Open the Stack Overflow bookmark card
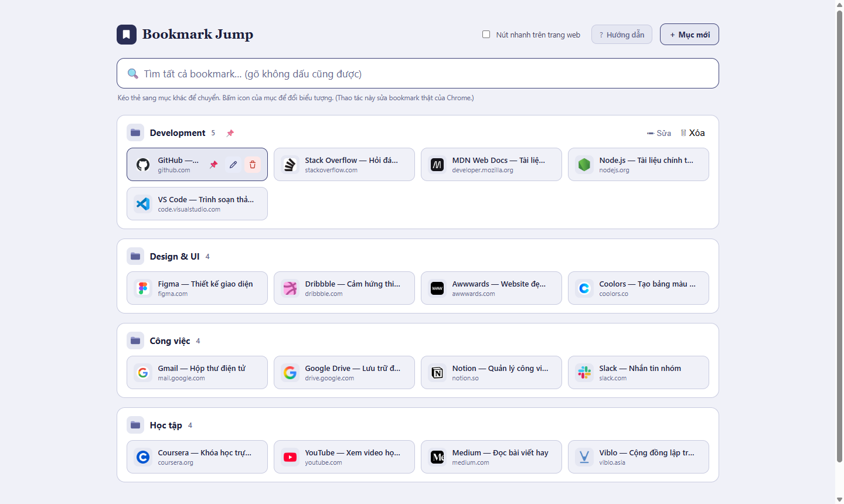844x504 pixels. click(x=344, y=165)
